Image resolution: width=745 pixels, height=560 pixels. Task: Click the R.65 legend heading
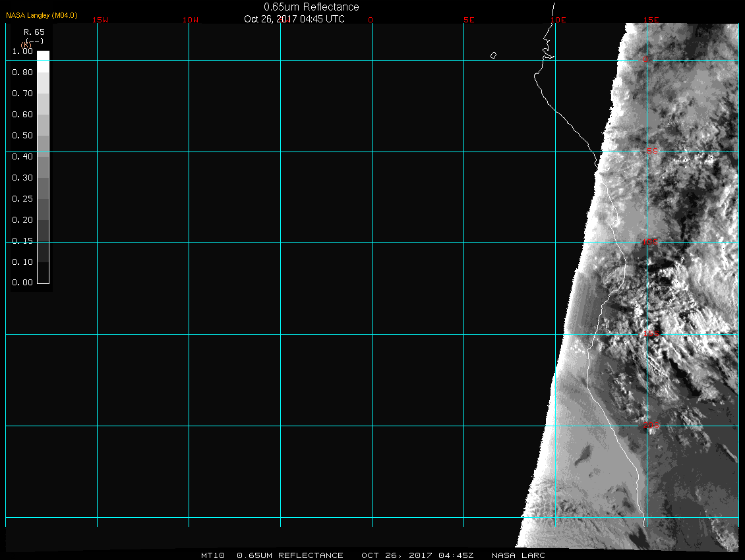pyautogui.click(x=33, y=32)
